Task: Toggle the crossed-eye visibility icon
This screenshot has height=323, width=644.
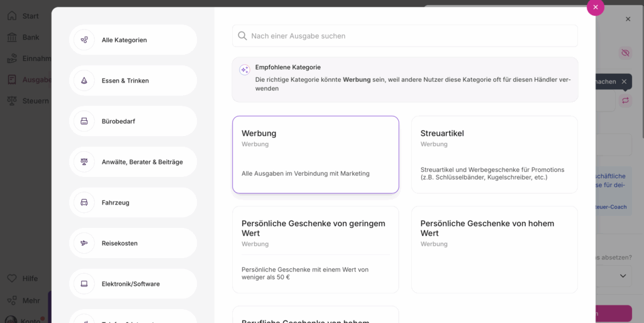Action: point(625,53)
